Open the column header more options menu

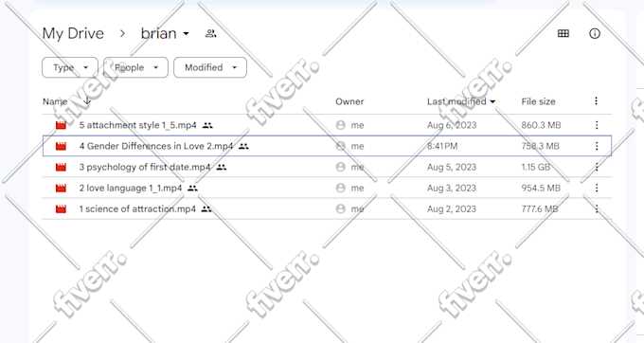coord(596,100)
